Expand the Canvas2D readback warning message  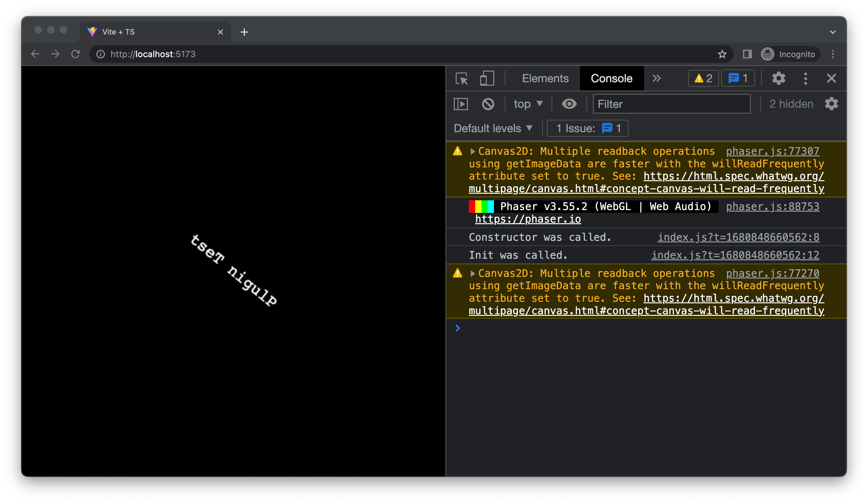click(x=473, y=151)
